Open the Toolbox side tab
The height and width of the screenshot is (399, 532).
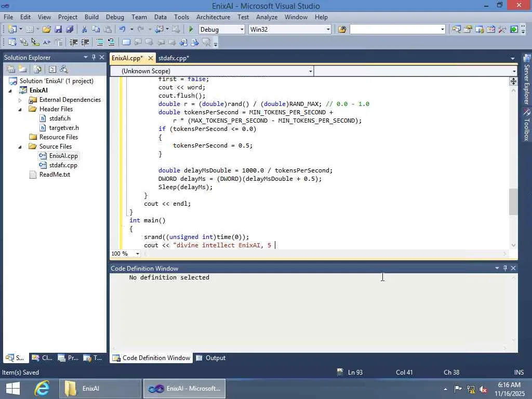[x=527, y=125]
